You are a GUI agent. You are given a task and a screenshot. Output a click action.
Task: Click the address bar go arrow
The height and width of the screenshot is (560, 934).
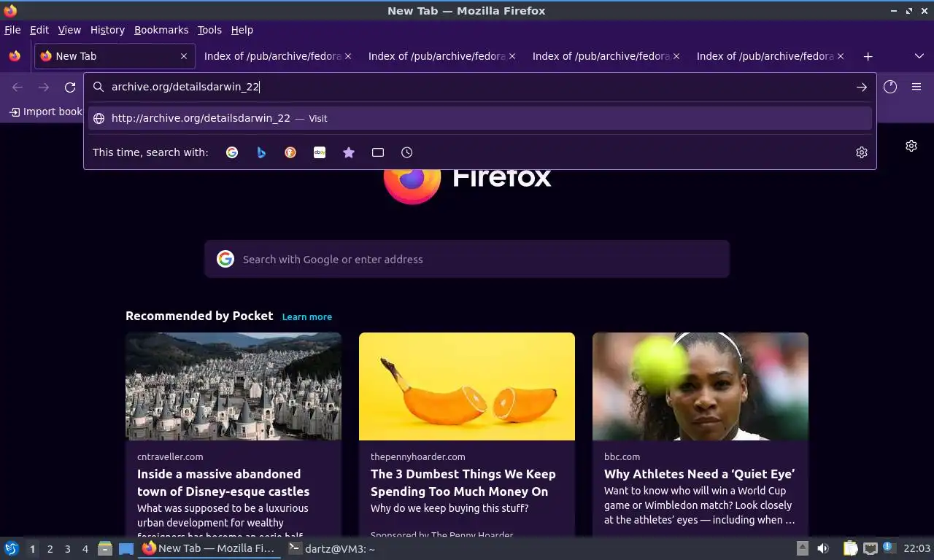[x=862, y=87]
